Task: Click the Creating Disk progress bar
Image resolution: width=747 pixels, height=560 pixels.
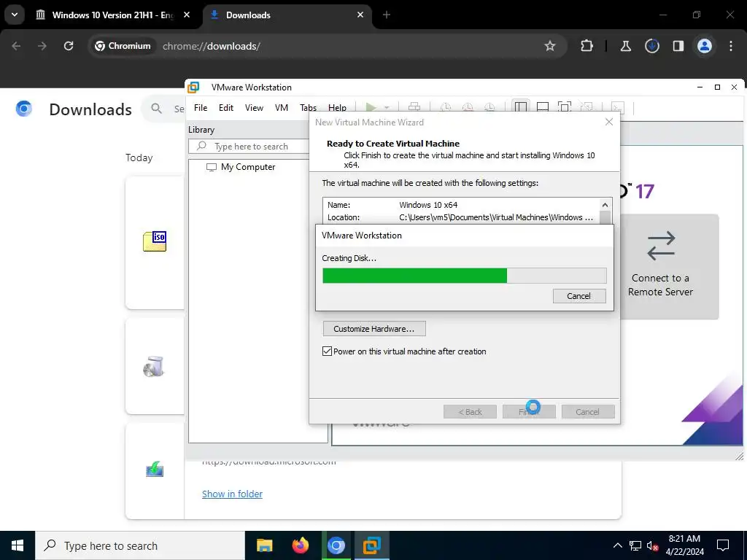Action: [x=465, y=276]
